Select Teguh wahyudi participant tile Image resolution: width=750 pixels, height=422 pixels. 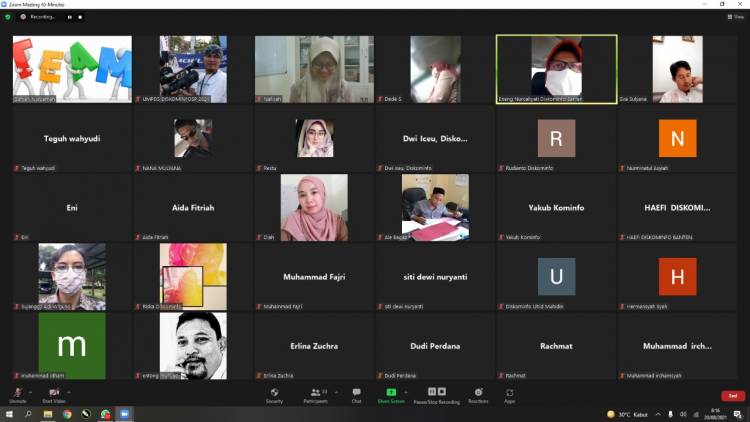pyautogui.click(x=72, y=139)
